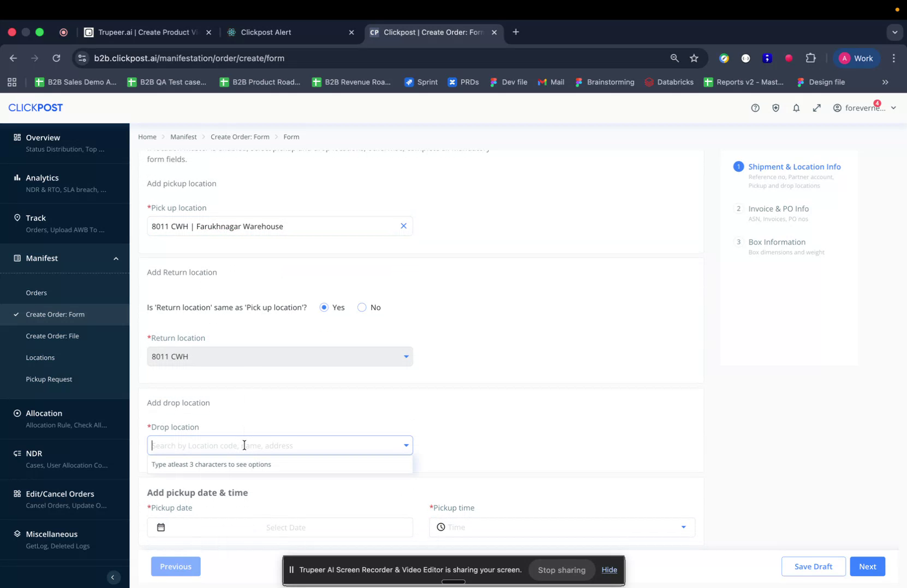Clear the pickup location with the X
Image resolution: width=907 pixels, height=588 pixels.
tap(404, 225)
